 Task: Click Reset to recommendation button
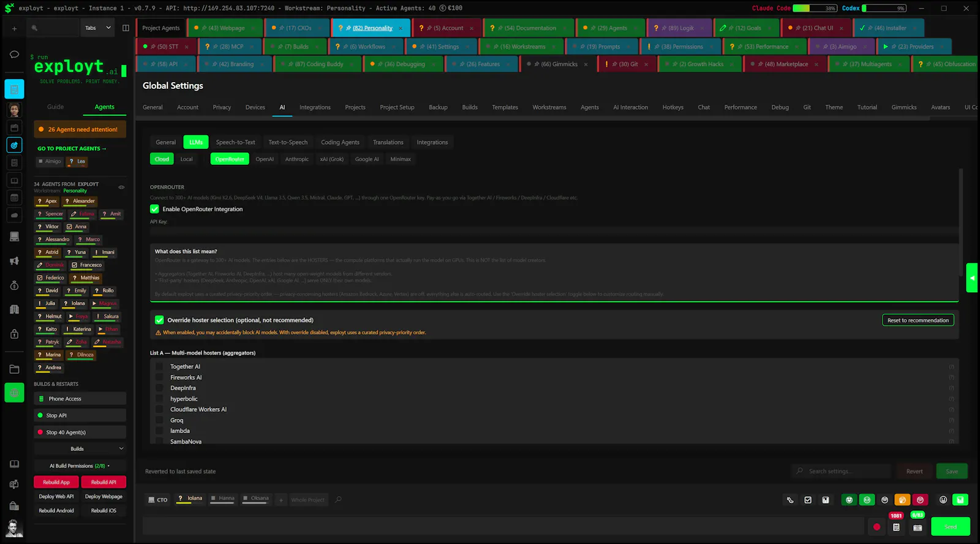[x=918, y=320]
